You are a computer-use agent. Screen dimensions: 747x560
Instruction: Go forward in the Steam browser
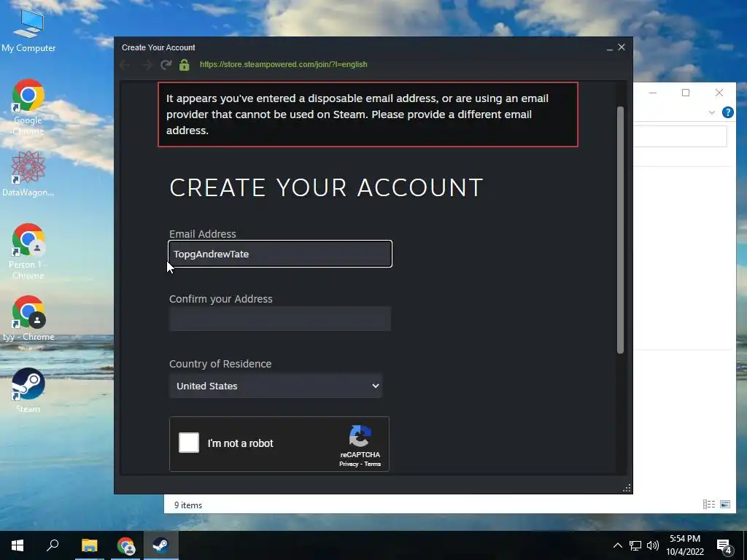point(146,65)
